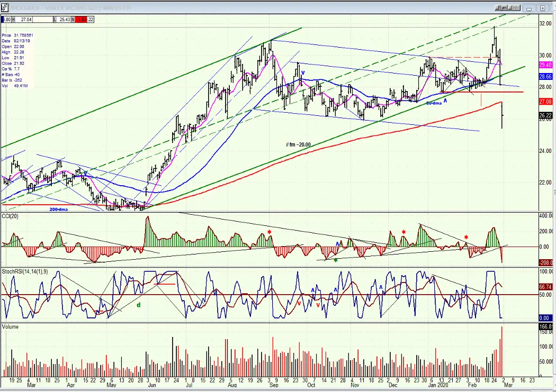This screenshot has width=556, height=392.
Task: Click the chart window icon in title bar
Action: pyautogui.click(x=5, y=7)
